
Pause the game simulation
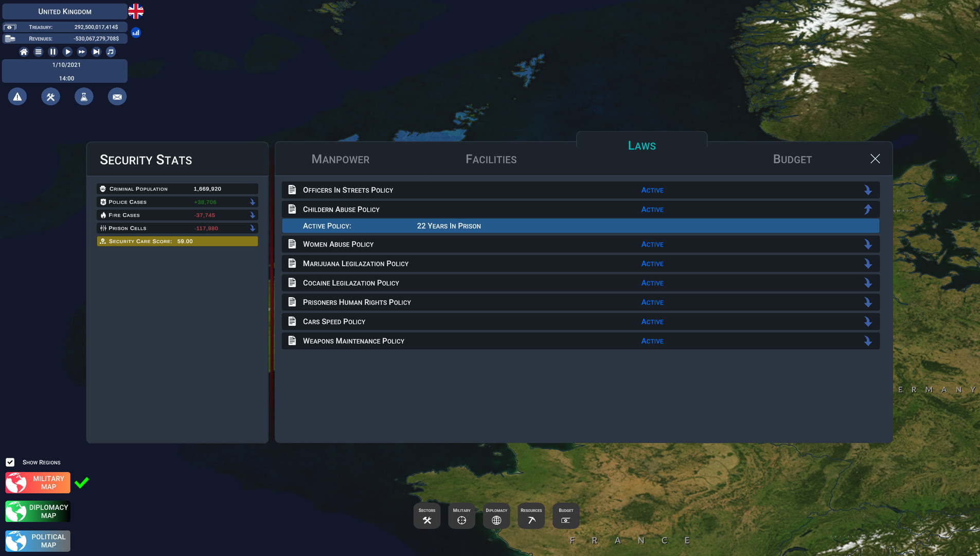tap(52, 51)
